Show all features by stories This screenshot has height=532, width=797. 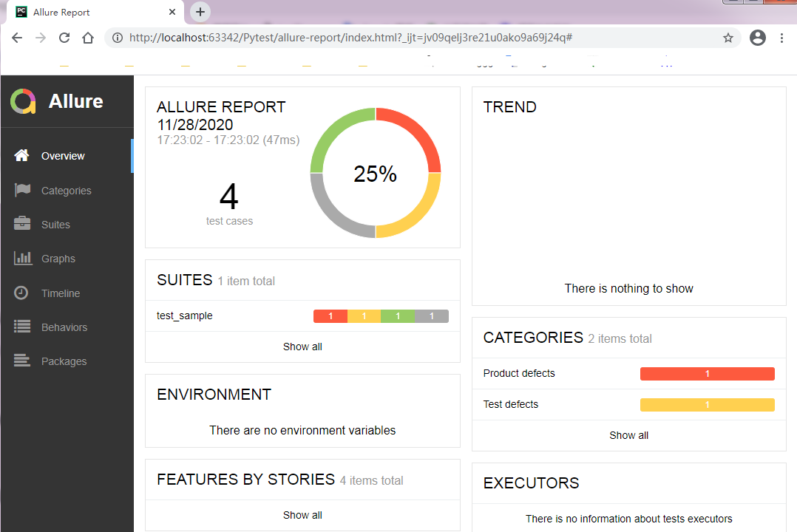[302, 515]
